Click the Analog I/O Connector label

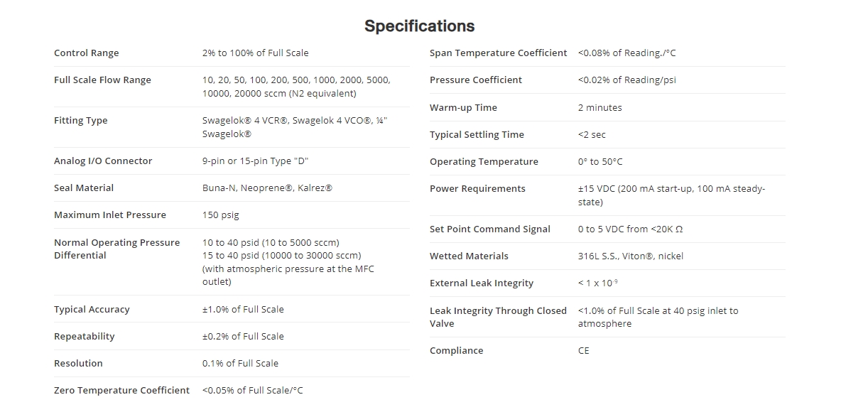pos(103,161)
